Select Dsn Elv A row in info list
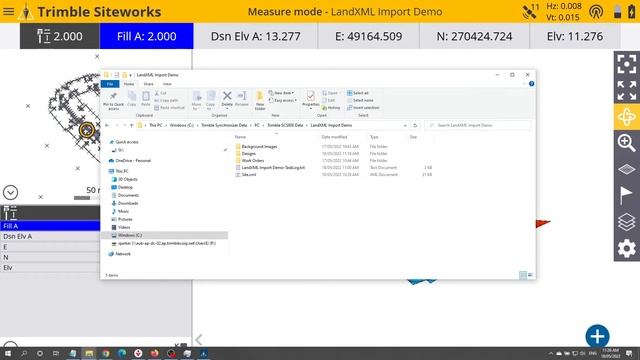 (x=50, y=236)
